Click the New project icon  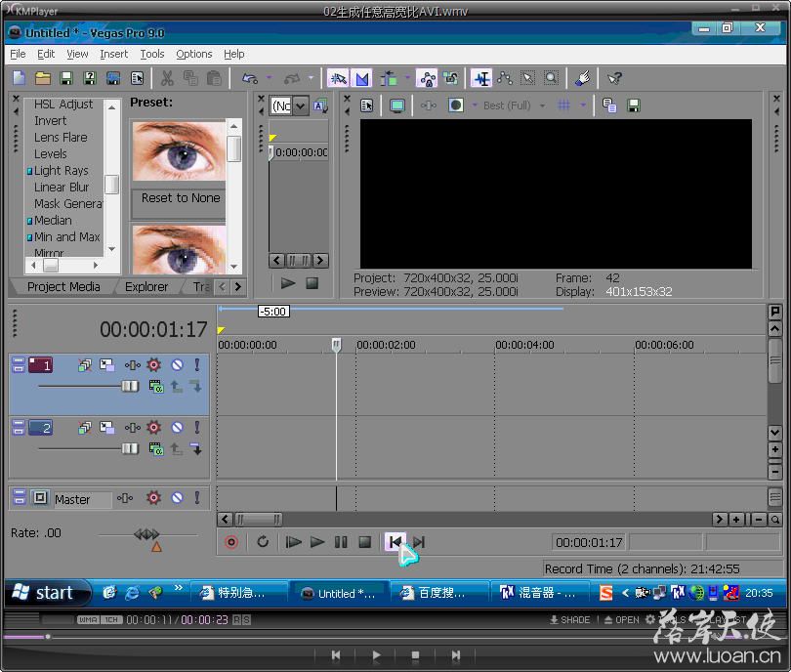tap(20, 78)
